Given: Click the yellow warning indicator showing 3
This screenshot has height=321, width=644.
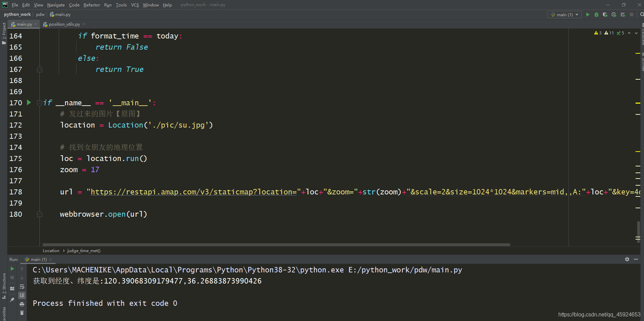Looking at the screenshot, I should 598,33.
